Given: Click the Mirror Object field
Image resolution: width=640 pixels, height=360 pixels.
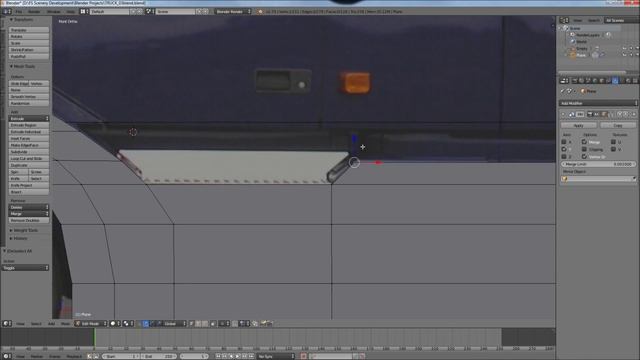Looking at the screenshot, I should [x=598, y=179].
